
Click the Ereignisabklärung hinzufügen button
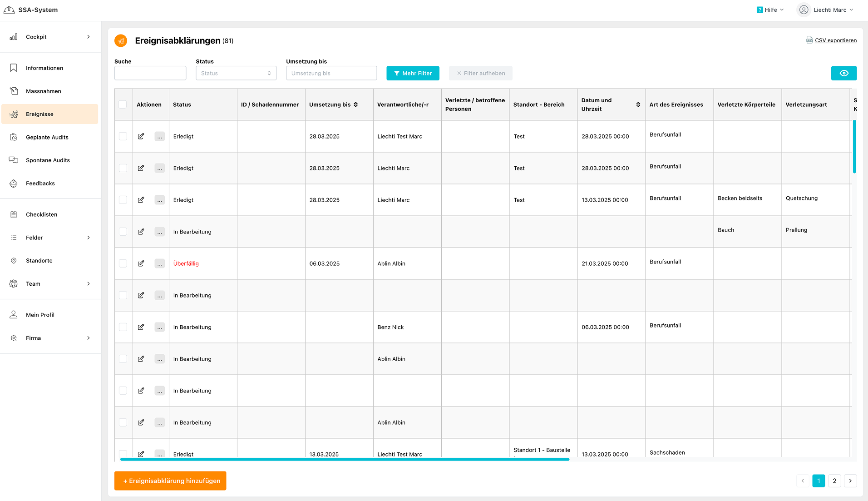[x=170, y=481]
